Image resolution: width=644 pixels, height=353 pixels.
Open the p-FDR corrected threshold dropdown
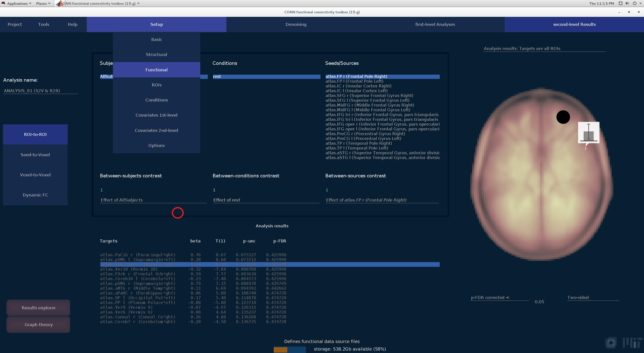[x=499, y=297]
